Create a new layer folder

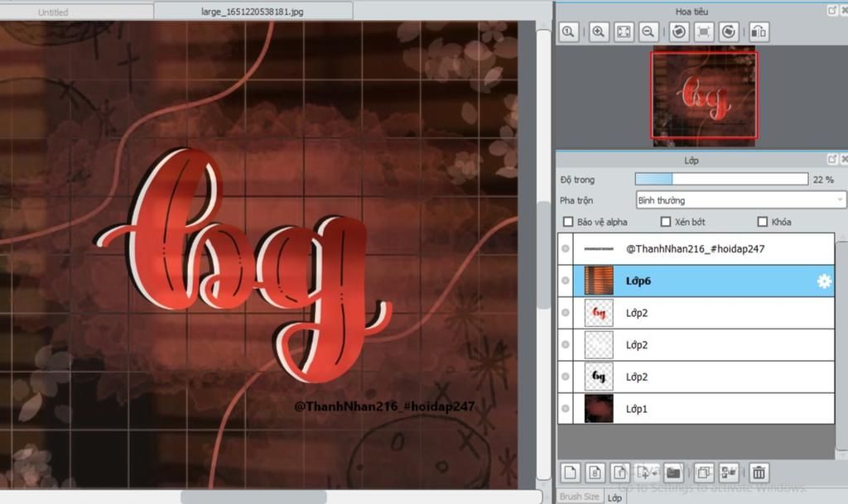coord(673,473)
